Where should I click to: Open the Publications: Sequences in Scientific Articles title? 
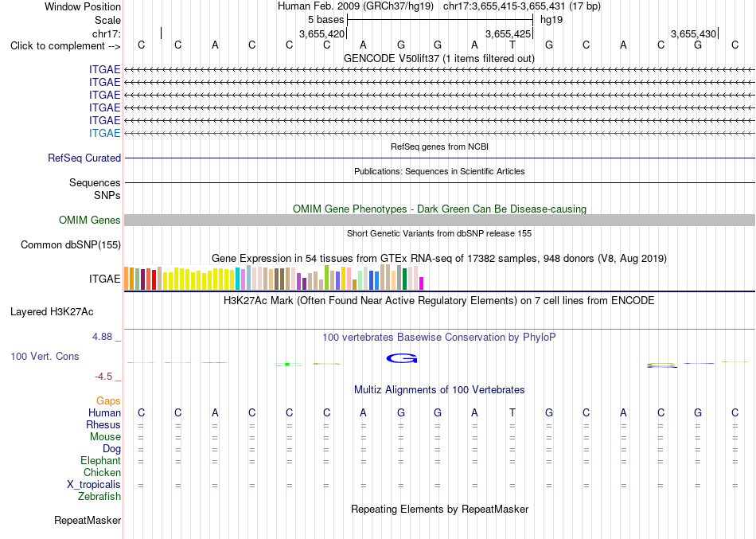point(439,171)
